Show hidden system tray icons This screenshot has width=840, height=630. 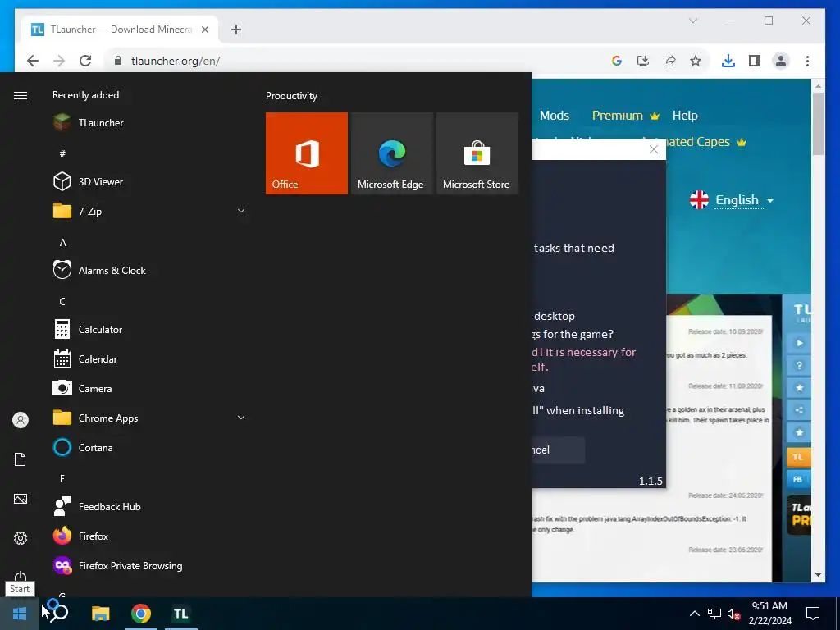pyautogui.click(x=694, y=614)
